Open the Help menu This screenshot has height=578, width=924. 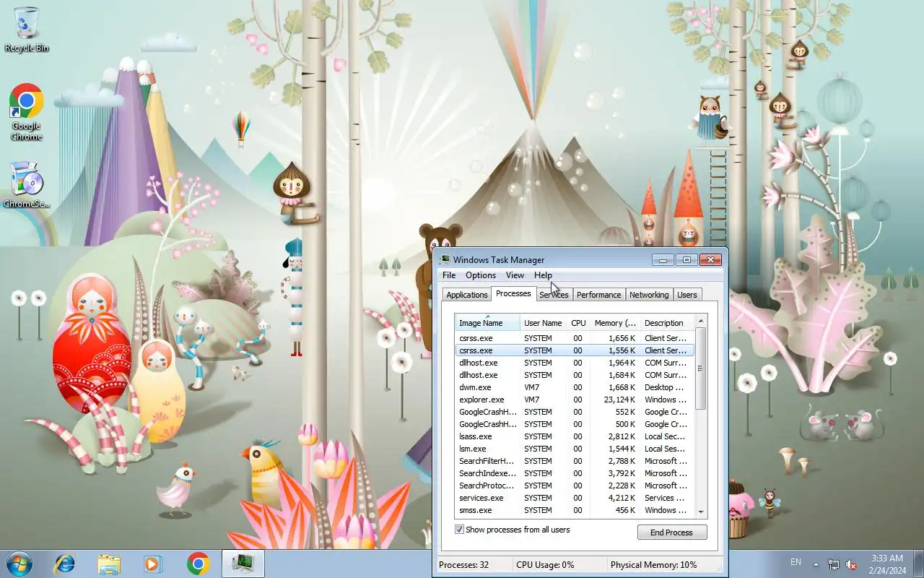tap(543, 275)
